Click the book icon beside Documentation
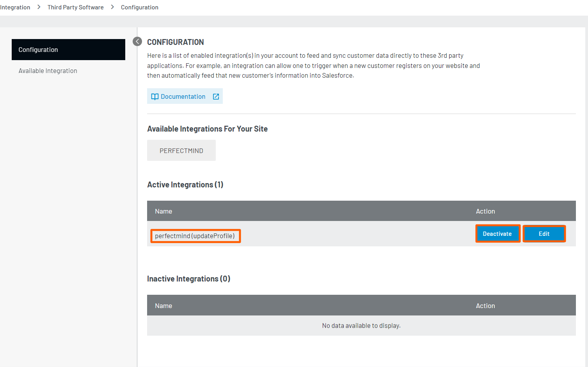588x367 pixels. tap(155, 97)
